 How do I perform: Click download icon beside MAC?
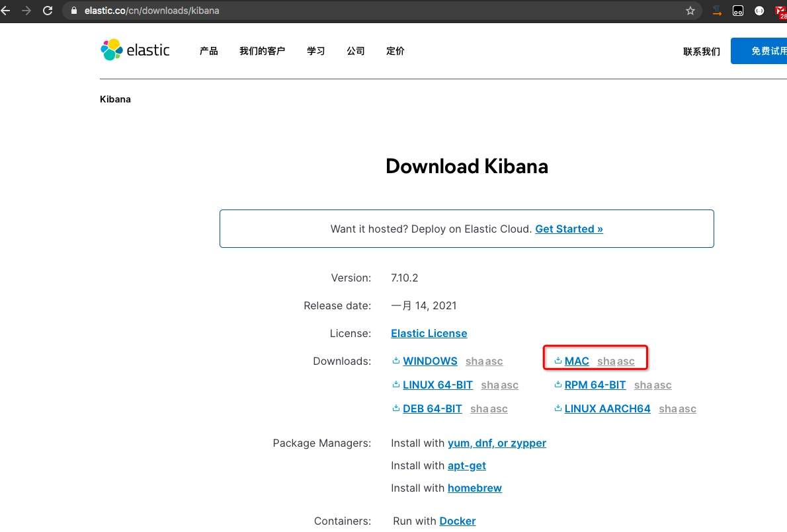(x=558, y=361)
